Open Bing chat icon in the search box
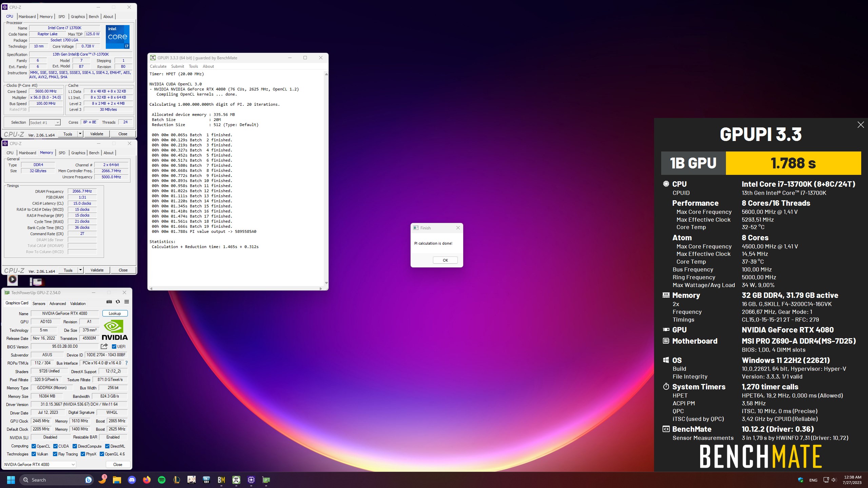Viewport: 868px width, 488px height. pos(88,480)
